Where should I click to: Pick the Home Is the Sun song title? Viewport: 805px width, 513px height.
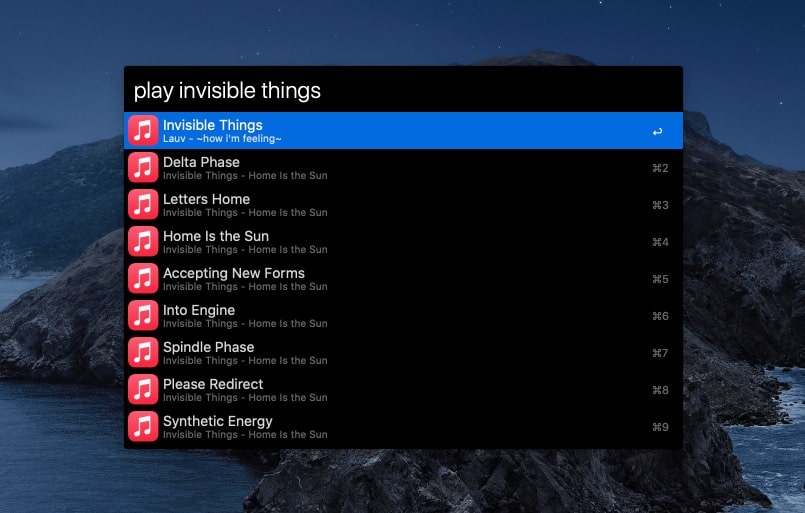[x=216, y=236]
